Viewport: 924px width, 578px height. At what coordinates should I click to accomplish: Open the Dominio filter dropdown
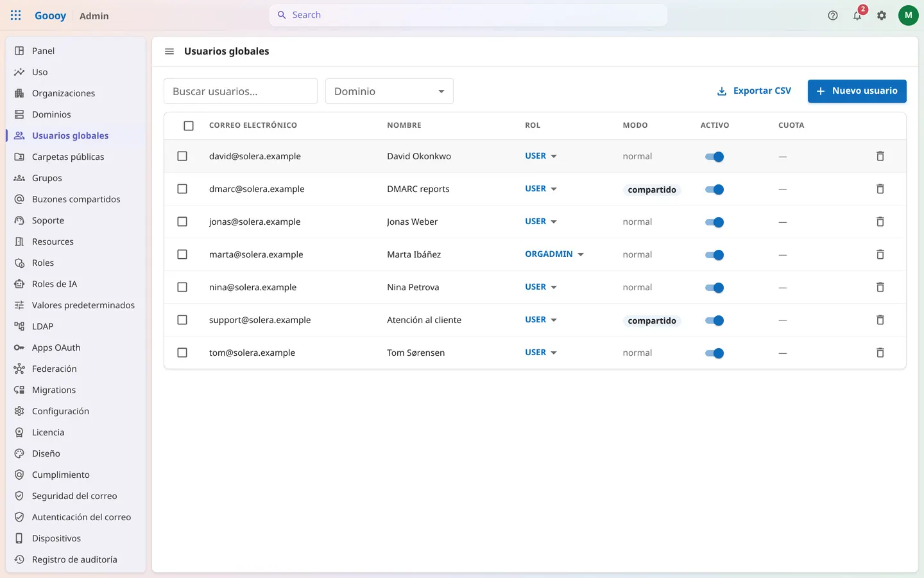click(389, 91)
